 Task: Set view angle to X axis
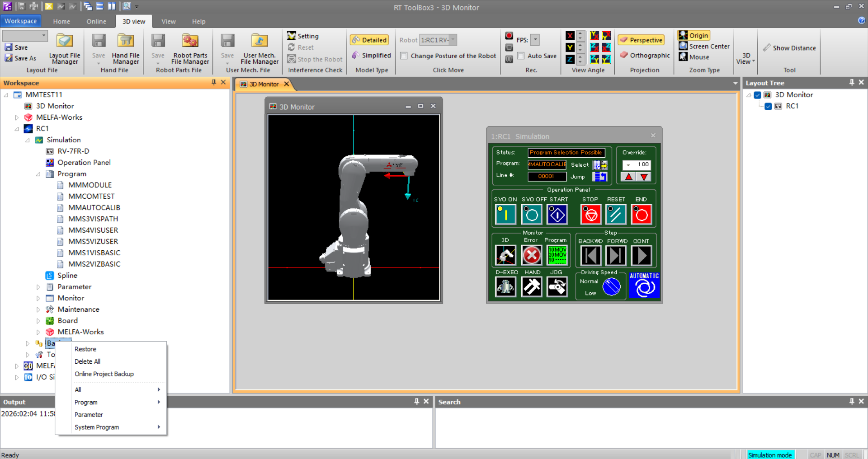pos(570,36)
